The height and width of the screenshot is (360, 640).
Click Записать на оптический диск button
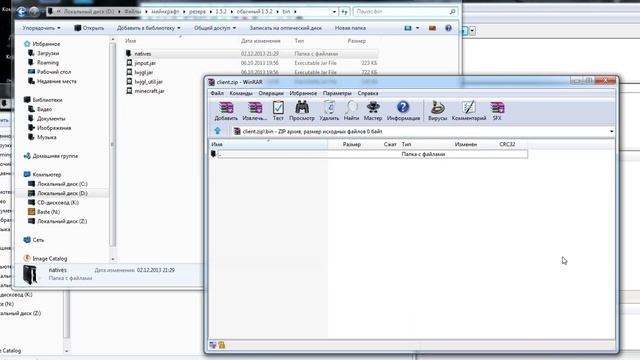[285, 28]
